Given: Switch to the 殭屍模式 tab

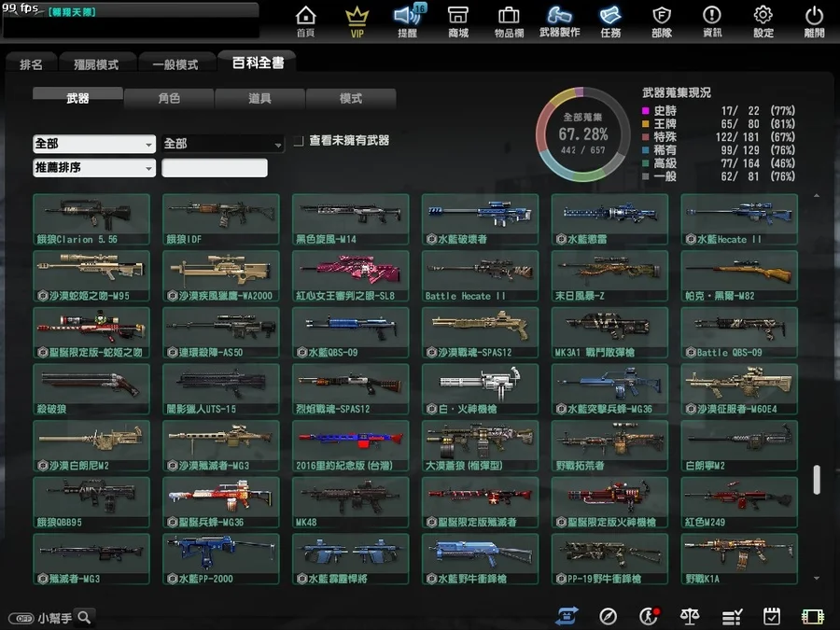Looking at the screenshot, I should tap(96, 63).
